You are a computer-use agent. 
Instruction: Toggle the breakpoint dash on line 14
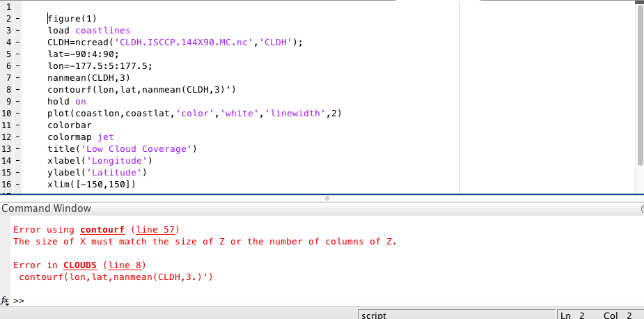click(x=17, y=161)
